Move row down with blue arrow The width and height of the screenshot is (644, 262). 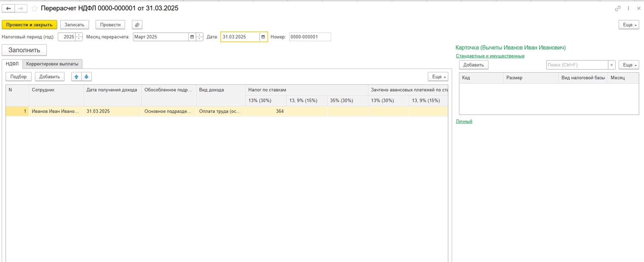(x=86, y=77)
